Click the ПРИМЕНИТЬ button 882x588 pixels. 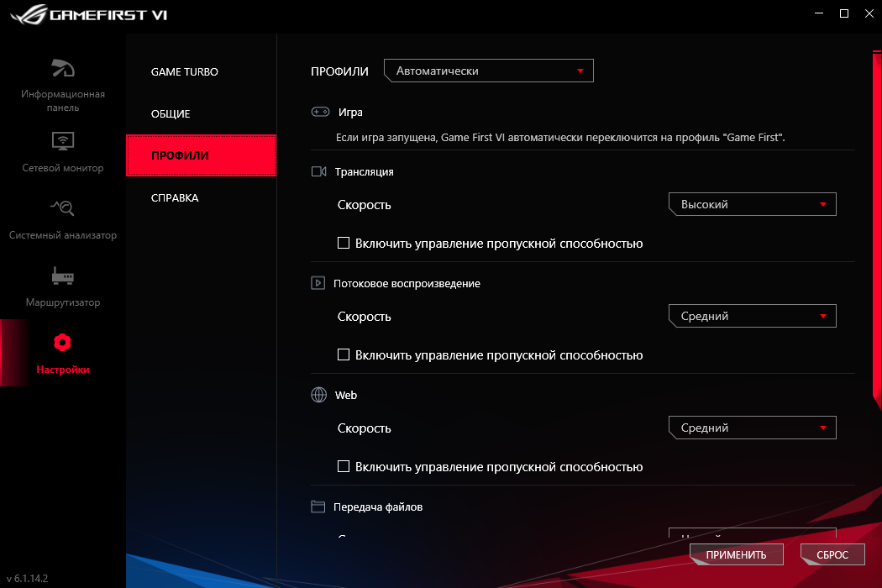tap(735, 554)
